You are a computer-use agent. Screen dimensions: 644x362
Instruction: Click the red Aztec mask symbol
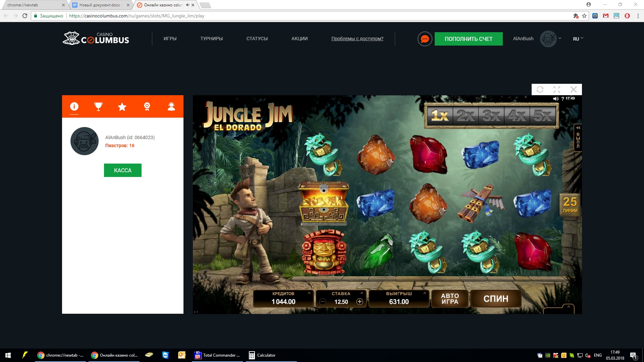[x=324, y=252]
